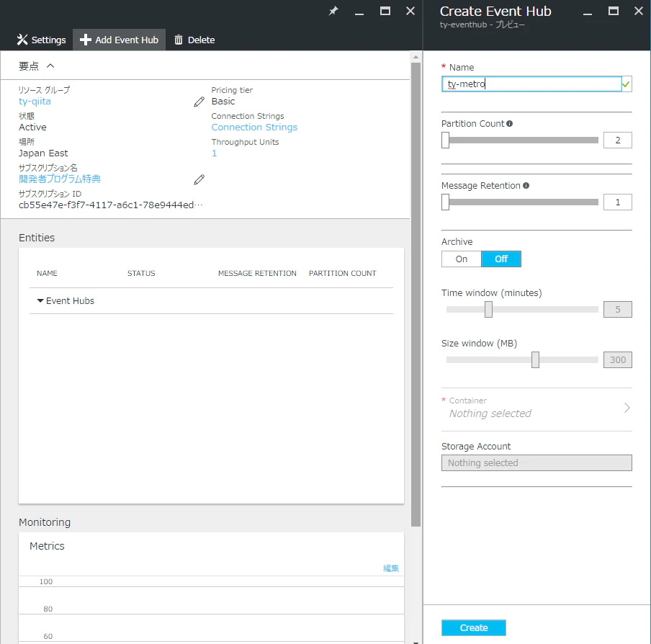This screenshot has width=651, height=644.
Task: Open the Container selection chevron
Action: pos(627,408)
